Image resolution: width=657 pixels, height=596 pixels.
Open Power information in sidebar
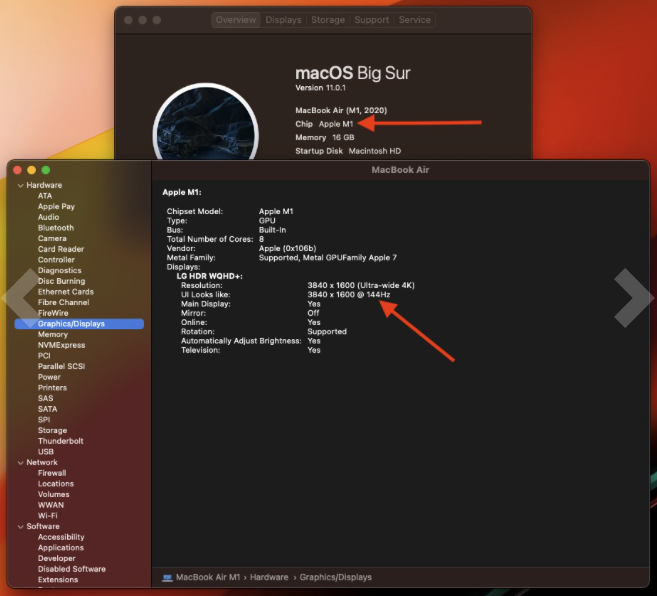click(49, 377)
